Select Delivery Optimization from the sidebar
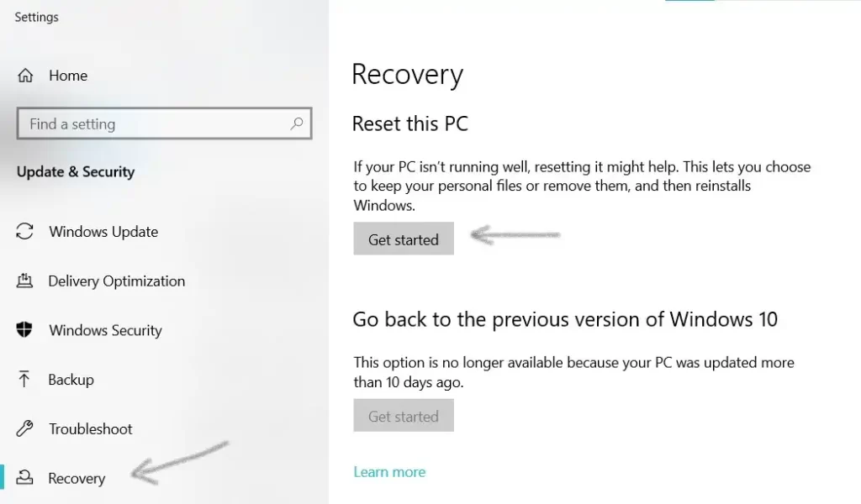Screen dimensions: 861x504 (x=115, y=281)
